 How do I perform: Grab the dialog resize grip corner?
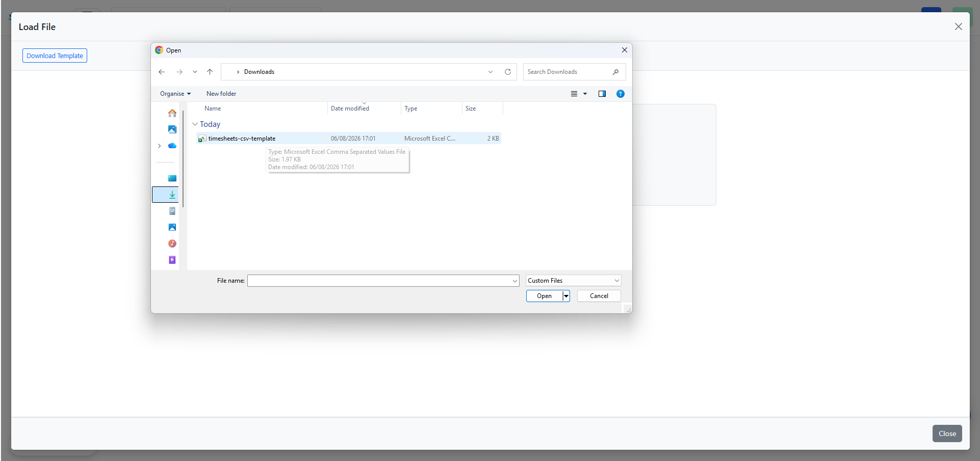point(628,309)
